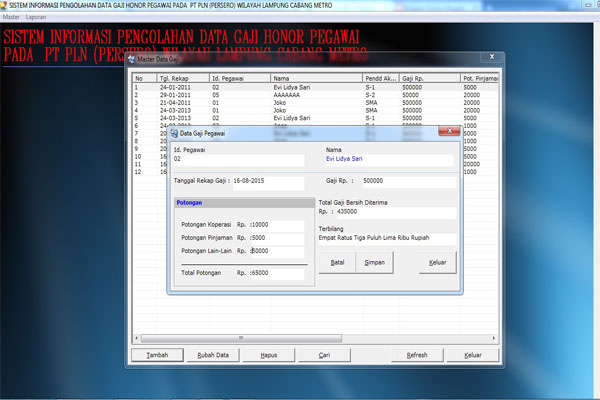Click the Id. Pegawai column header

[x=240, y=78]
